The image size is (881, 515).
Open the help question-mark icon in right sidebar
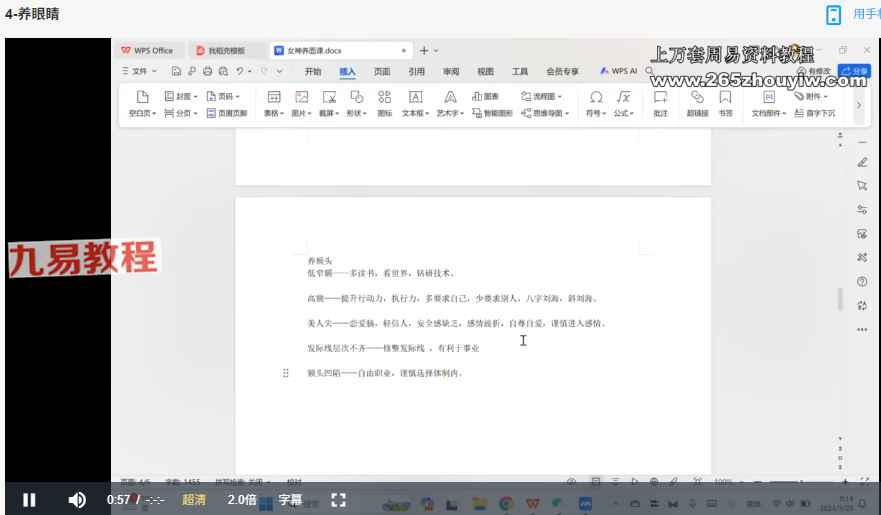[x=862, y=281]
